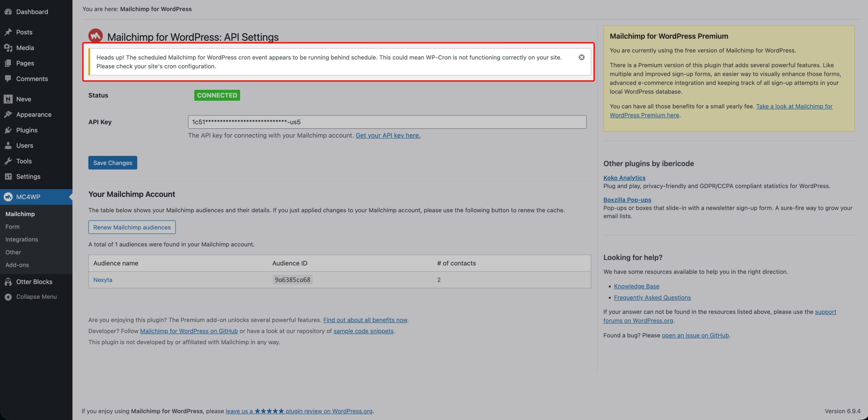Open the WordPress.org support forums link

pos(720,316)
